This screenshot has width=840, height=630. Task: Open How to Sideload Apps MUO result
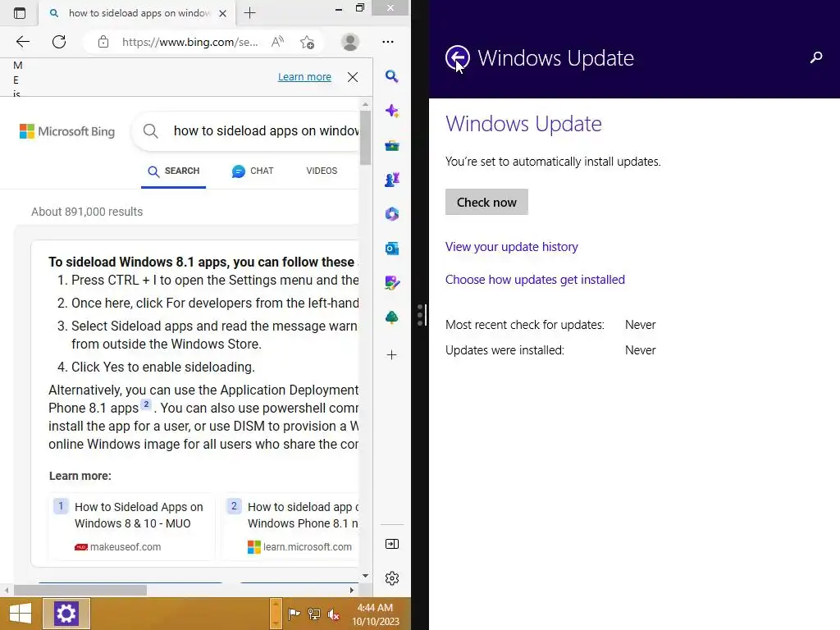131,526
